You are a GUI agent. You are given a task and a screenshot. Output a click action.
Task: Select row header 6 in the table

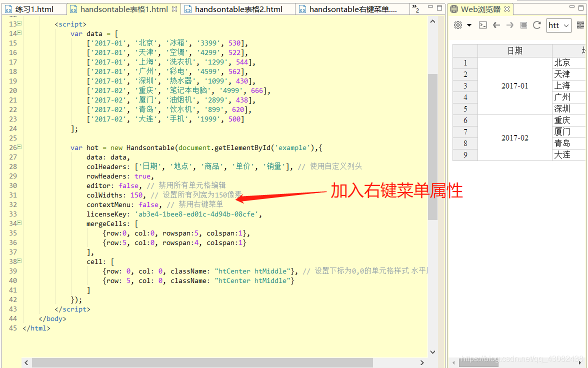point(465,120)
